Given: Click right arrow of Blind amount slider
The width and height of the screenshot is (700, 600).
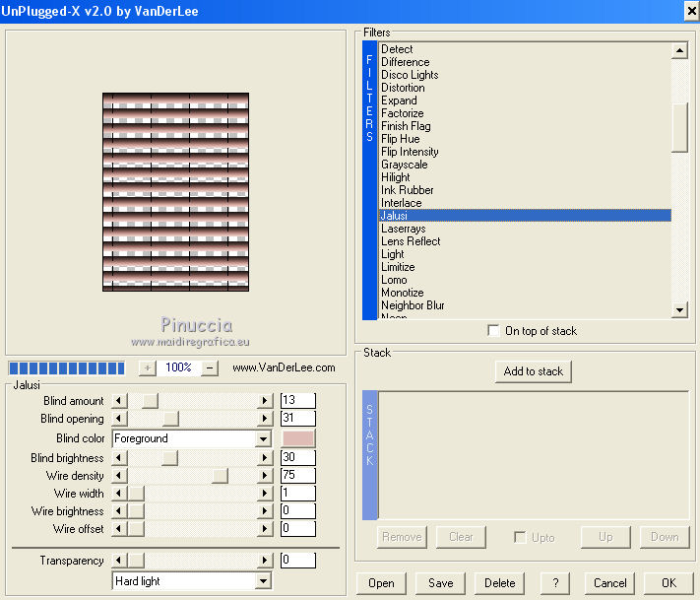Looking at the screenshot, I should (x=265, y=401).
